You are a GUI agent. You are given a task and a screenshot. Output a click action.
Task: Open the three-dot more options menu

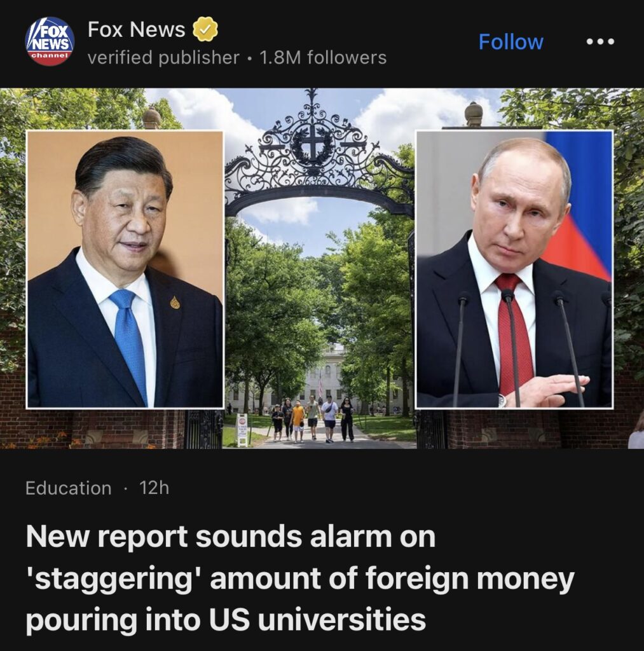(x=600, y=41)
